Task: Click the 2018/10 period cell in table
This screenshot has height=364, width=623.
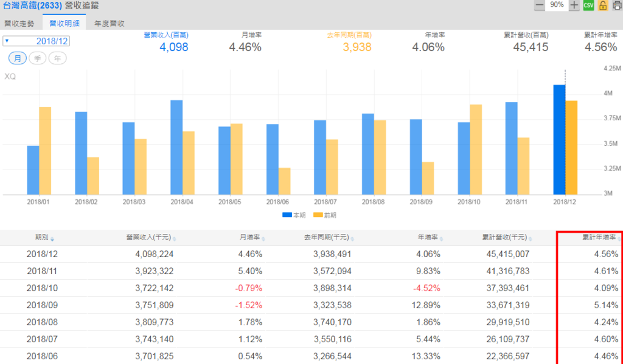Action: pyautogui.click(x=42, y=288)
